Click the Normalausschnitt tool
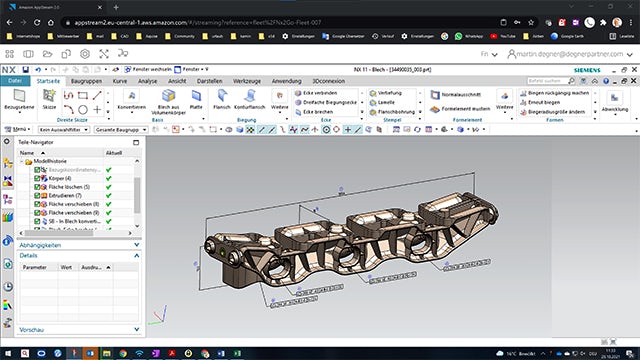640x360 pixels. [x=456, y=95]
